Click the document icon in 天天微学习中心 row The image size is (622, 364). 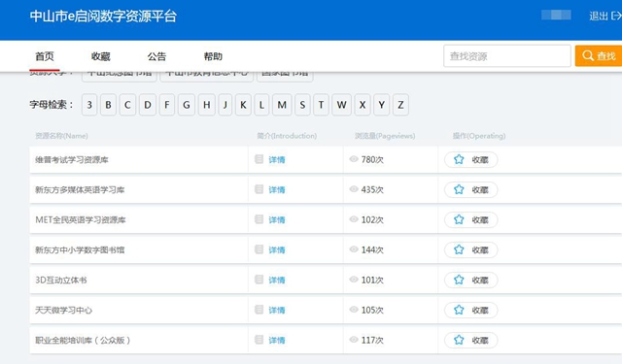tap(259, 310)
